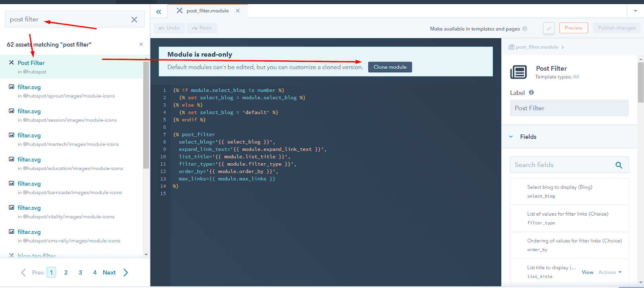This screenshot has width=644, height=288.
Task: Click the All template types link
Action: click(576, 77)
